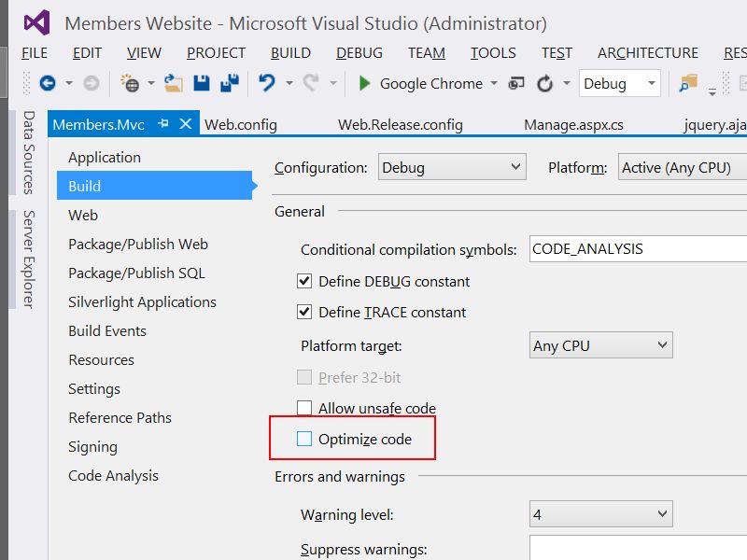This screenshot has width=747, height=560.
Task: Click the Undo arrow icon
Action: coord(267,83)
